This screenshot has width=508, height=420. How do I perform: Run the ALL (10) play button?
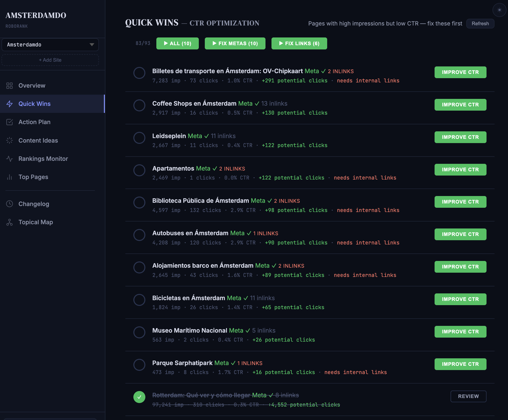(177, 43)
